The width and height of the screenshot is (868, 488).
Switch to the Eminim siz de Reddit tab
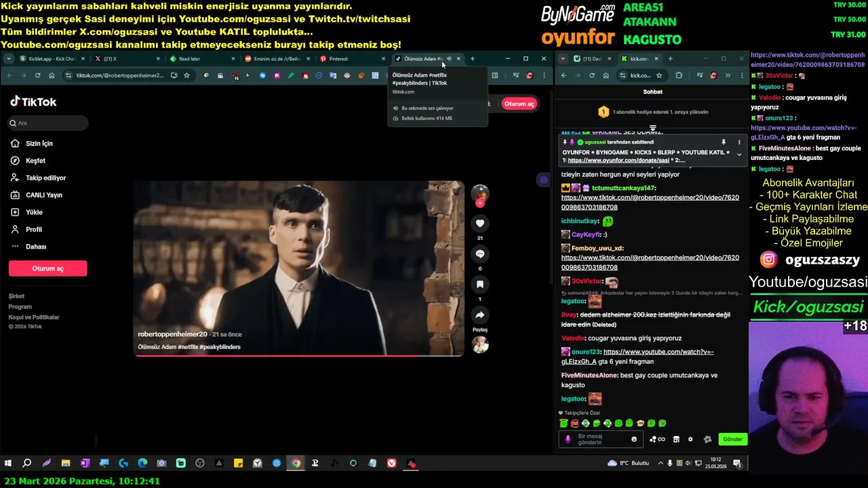[x=277, y=59]
